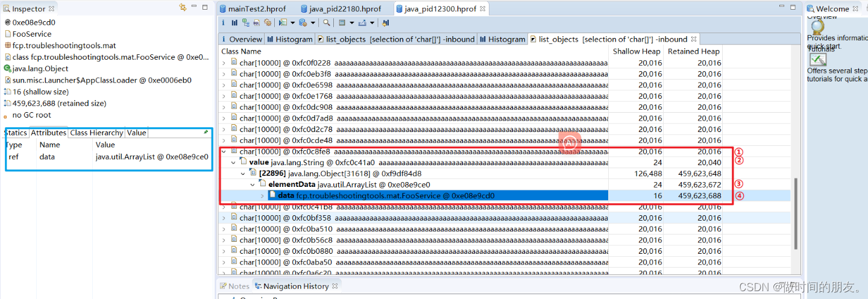Expand the char[10000] @ 0xfc0f0228 row
This screenshot has height=299, width=868.
coord(224,63)
